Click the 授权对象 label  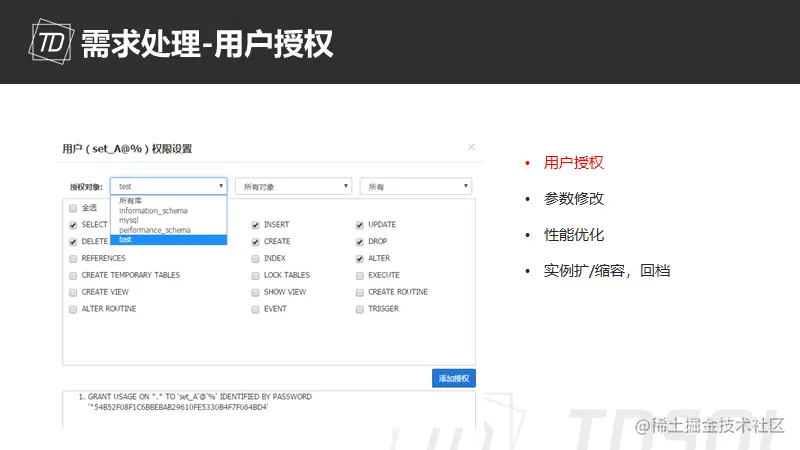coord(86,187)
